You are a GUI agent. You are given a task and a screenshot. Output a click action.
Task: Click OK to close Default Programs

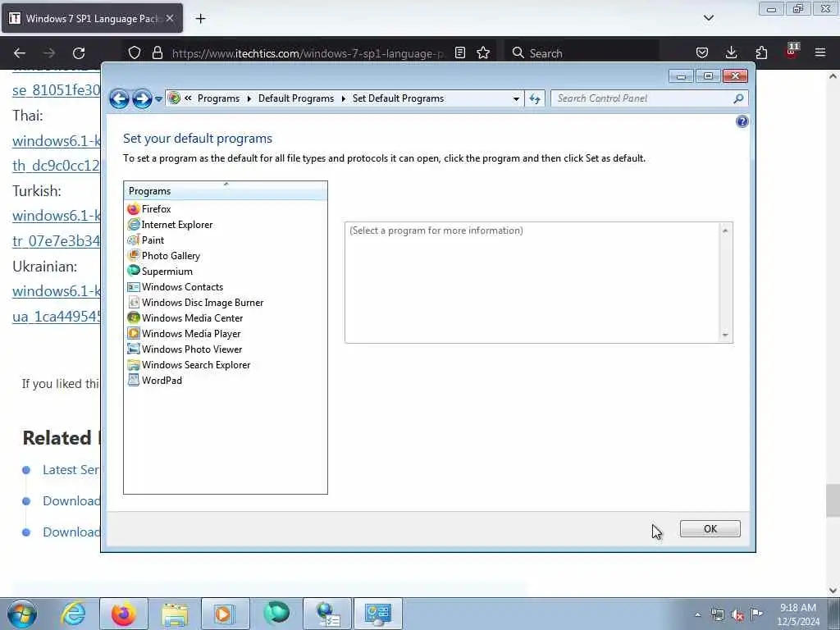710,529
